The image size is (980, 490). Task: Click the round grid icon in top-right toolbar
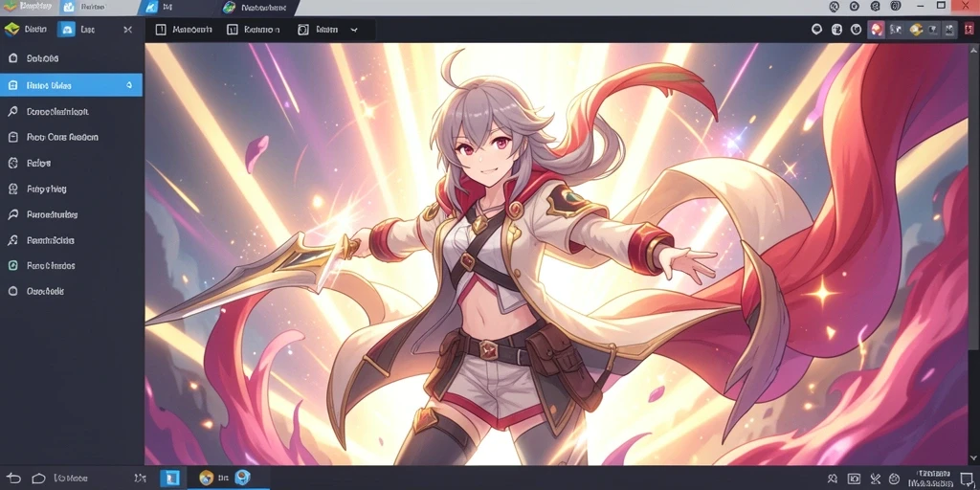[836, 30]
